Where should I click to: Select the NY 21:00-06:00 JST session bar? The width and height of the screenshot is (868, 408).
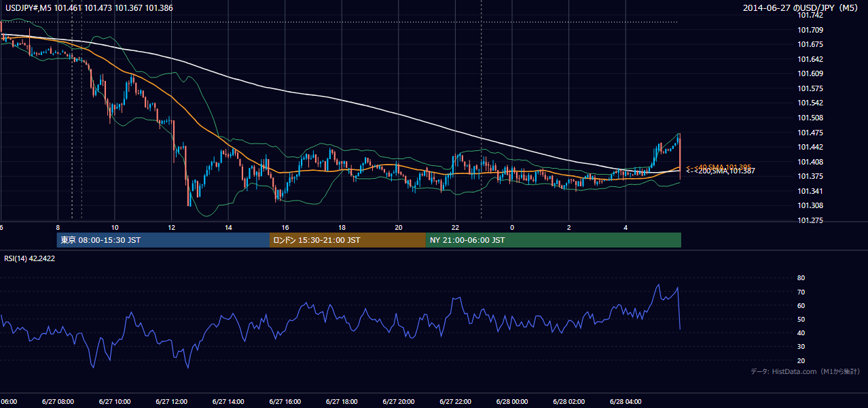click(554, 240)
